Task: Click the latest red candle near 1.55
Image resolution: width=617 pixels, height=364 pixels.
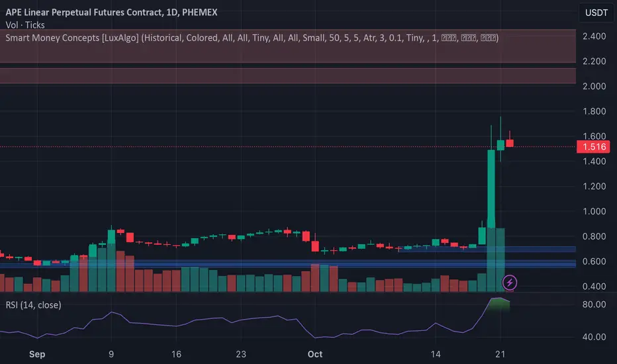Action: click(510, 143)
